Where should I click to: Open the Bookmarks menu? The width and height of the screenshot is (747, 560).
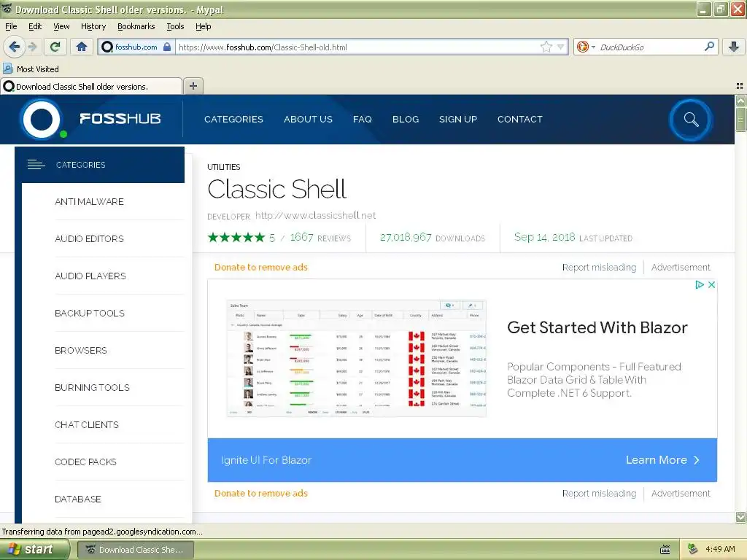136,26
